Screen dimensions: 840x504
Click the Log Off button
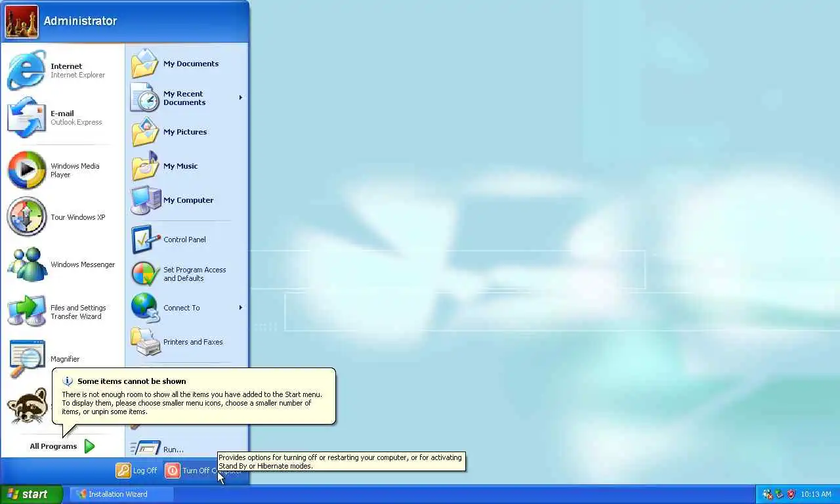(x=136, y=471)
